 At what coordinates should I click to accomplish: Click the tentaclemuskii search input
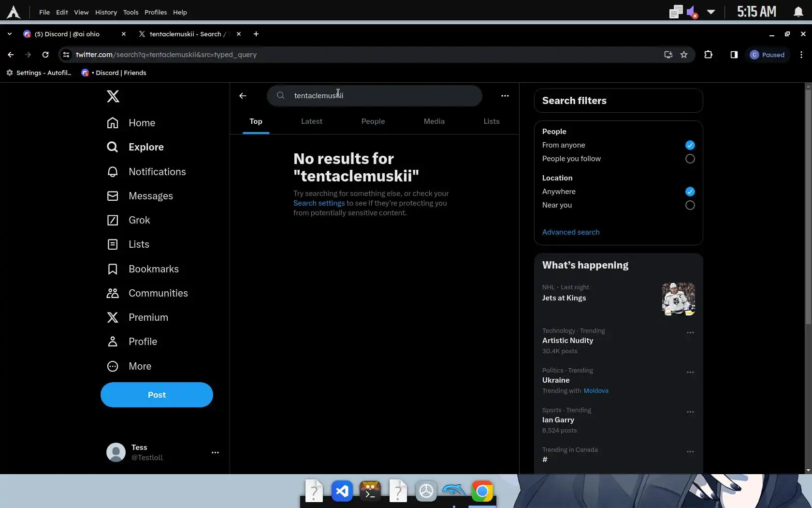point(375,96)
